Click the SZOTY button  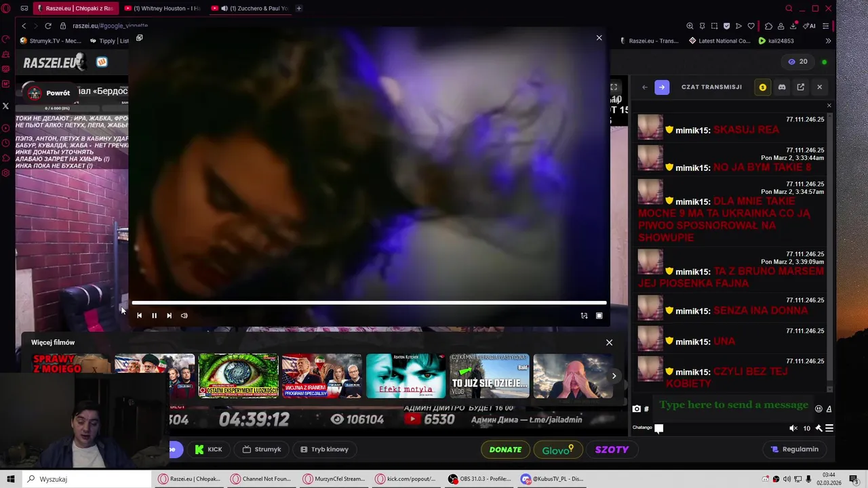click(612, 449)
